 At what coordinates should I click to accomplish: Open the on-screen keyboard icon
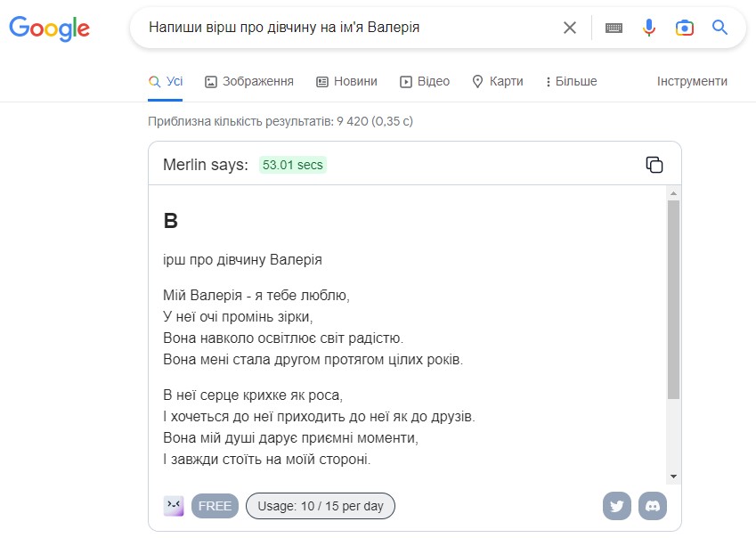[614, 28]
